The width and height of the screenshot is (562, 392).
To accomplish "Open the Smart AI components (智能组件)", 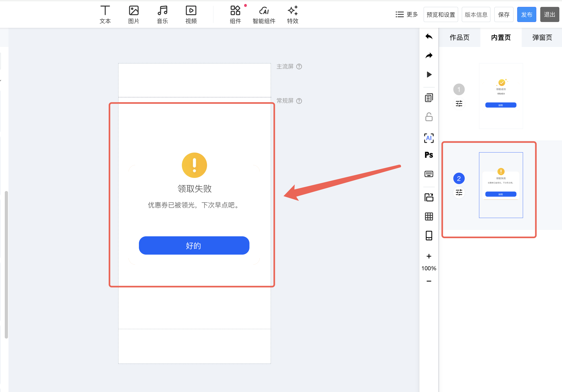I will click(x=264, y=15).
